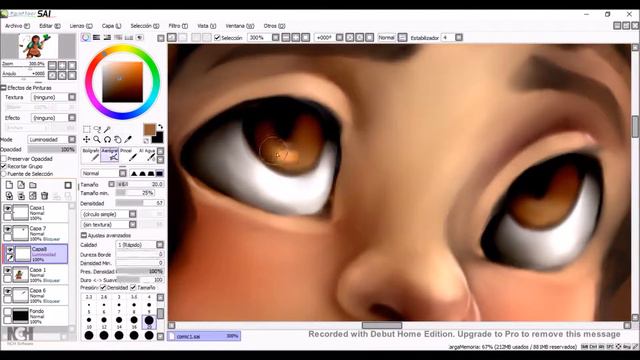The height and width of the screenshot is (360, 640).
Task: Open the layer Mode Luminosidad dropdown
Action: click(52, 140)
